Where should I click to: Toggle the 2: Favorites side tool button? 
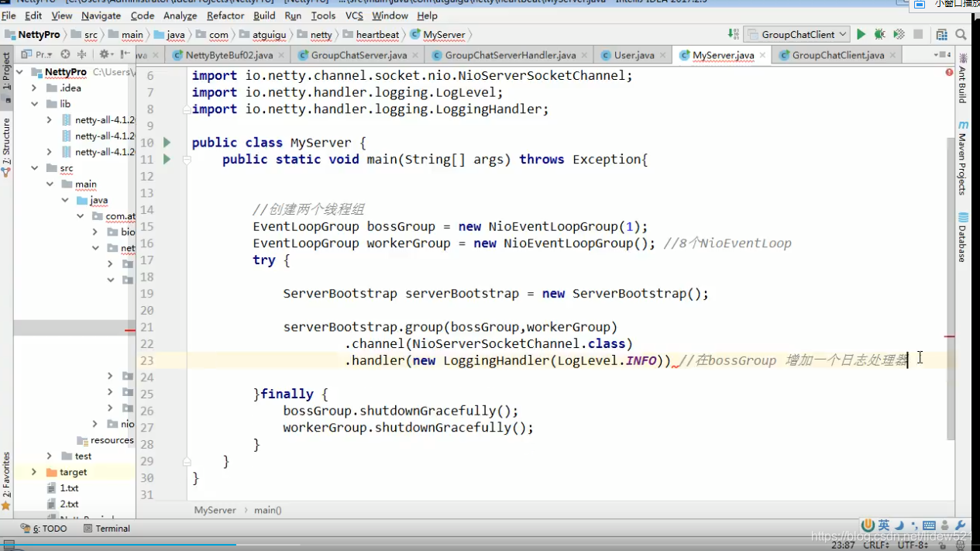point(6,480)
